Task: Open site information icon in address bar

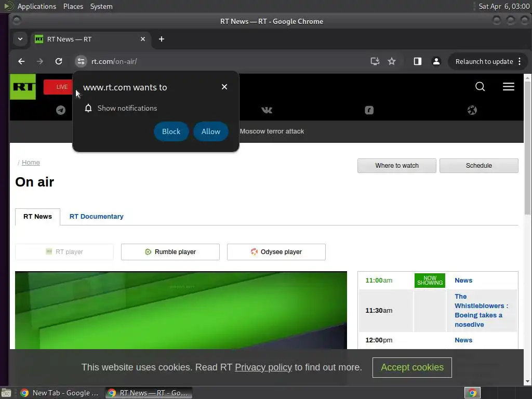Action: tap(81, 61)
